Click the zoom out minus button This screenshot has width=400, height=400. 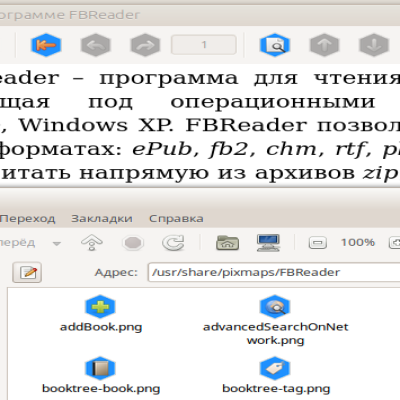tap(318, 243)
